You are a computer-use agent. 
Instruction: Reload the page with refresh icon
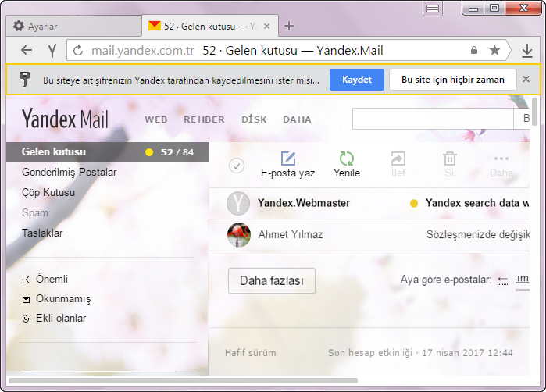(x=78, y=51)
